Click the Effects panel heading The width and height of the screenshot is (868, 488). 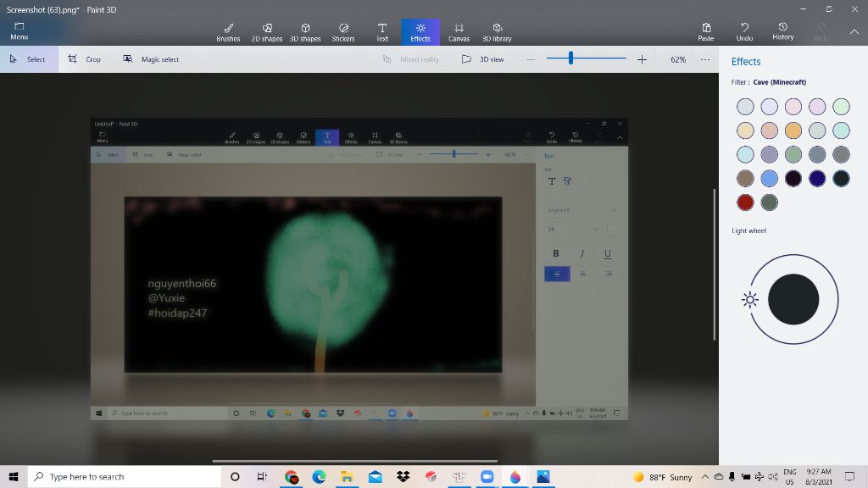[746, 61]
